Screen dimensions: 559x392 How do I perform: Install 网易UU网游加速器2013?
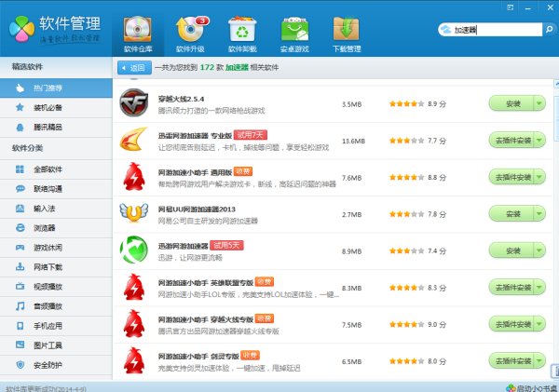coord(511,214)
